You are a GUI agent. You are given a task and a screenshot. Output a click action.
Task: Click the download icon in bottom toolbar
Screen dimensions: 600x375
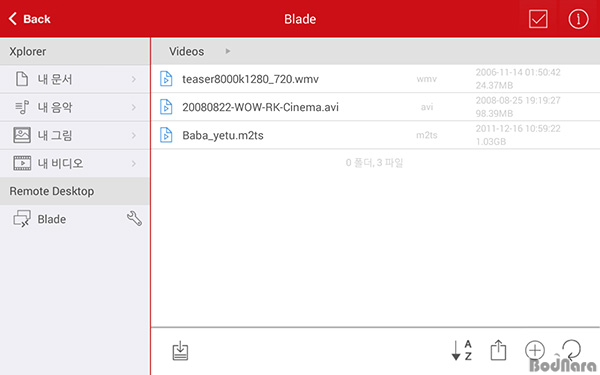(x=180, y=351)
